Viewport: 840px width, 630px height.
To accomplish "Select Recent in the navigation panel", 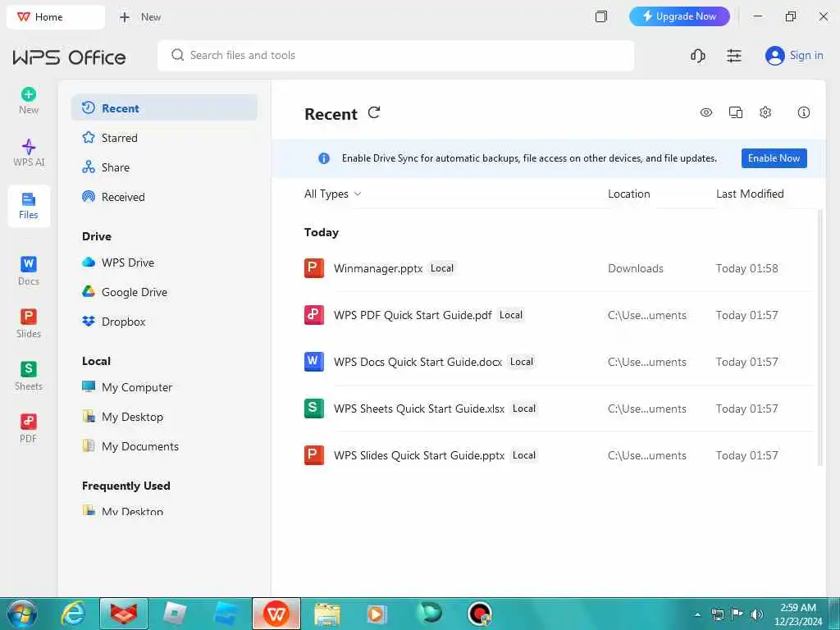I will point(164,108).
